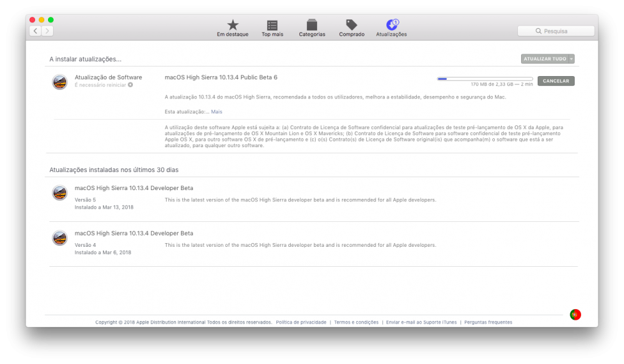Click the Developer Beta title above Versão 5
Image resolution: width=624 pixels, height=364 pixels.
tap(134, 188)
